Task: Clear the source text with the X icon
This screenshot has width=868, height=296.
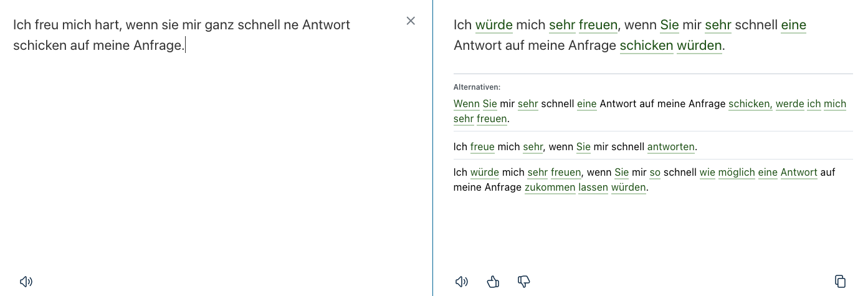Action: coord(411,21)
